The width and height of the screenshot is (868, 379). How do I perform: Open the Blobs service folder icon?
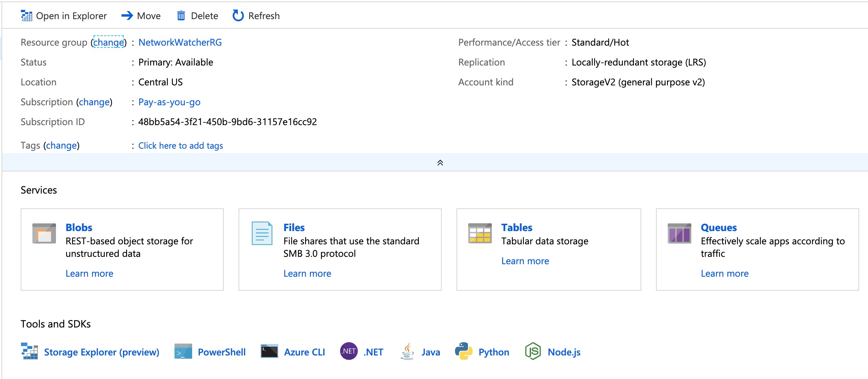[44, 234]
